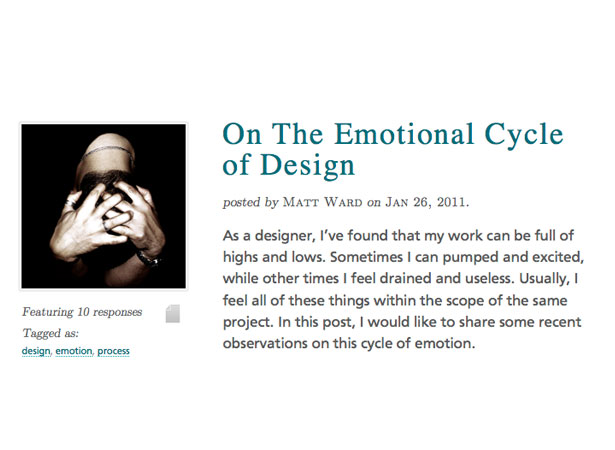Click the 'Tagged as:' label

click(x=51, y=333)
